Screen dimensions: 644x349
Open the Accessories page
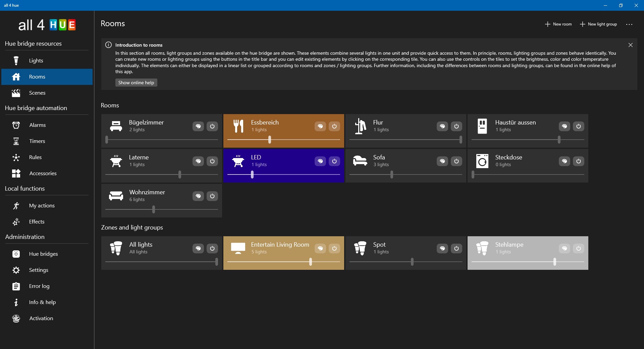coord(42,173)
